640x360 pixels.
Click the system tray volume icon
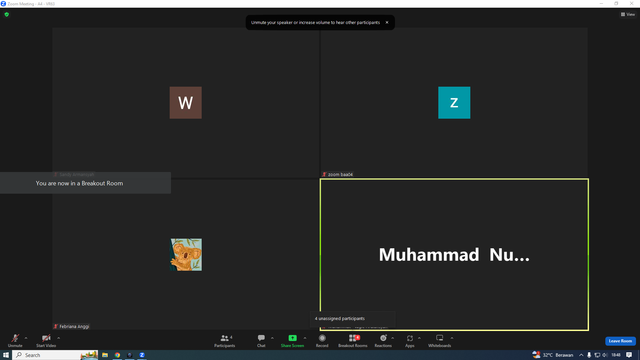(x=605, y=355)
